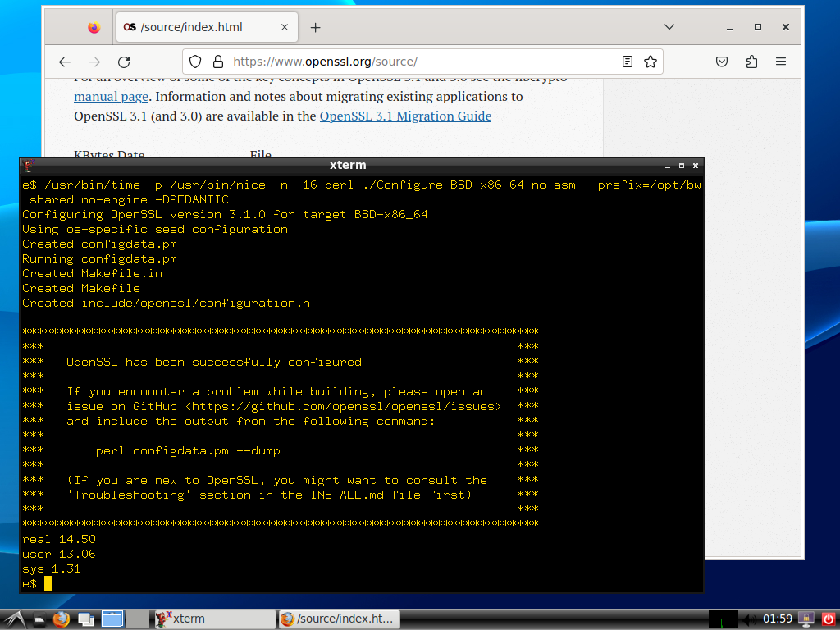Click the Save to Pocket icon
This screenshot has height=630, width=840.
(722, 62)
